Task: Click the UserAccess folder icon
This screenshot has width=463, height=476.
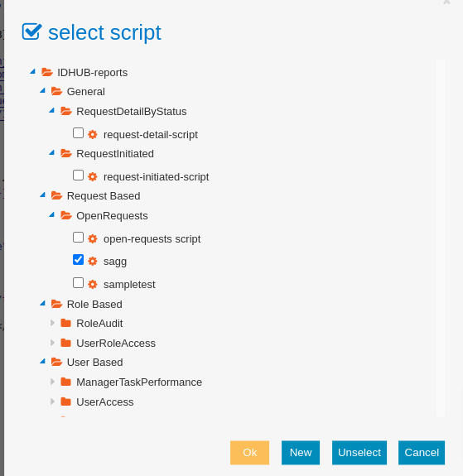Action: point(65,401)
